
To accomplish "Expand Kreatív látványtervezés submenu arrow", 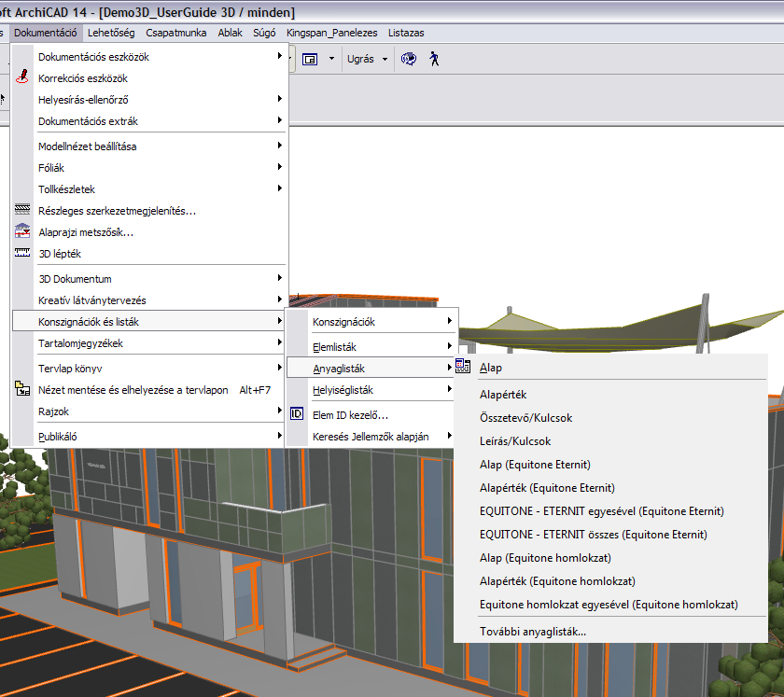I will [x=280, y=299].
